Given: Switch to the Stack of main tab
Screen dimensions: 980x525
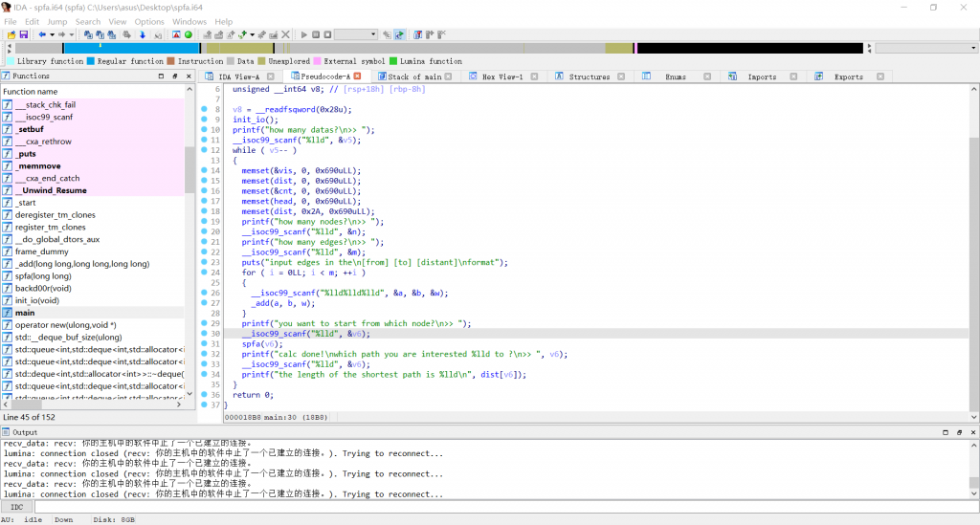Looking at the screenshot, I should pos(414,77).
